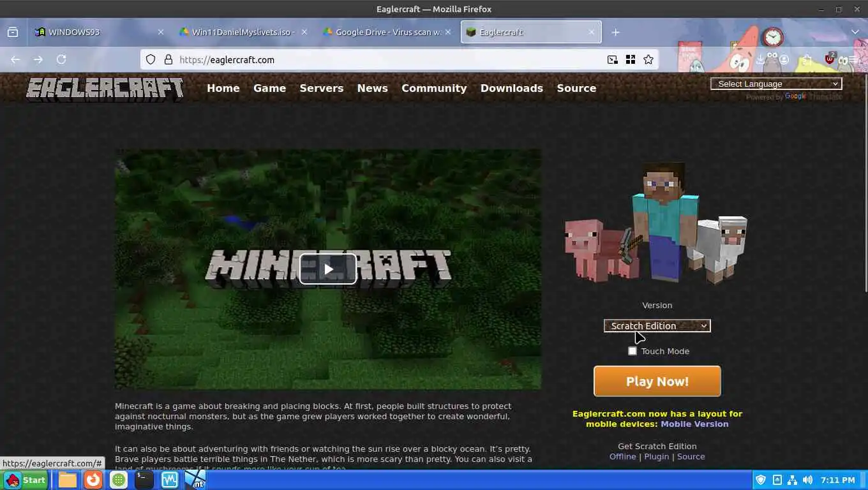
Task: Click the address bar URL field
Action: (389, 59)
